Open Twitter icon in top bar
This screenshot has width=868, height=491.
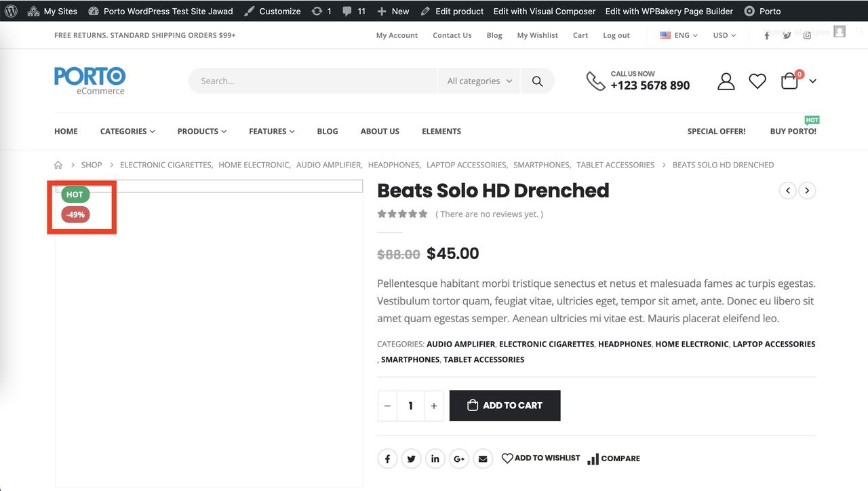(787, 35)
